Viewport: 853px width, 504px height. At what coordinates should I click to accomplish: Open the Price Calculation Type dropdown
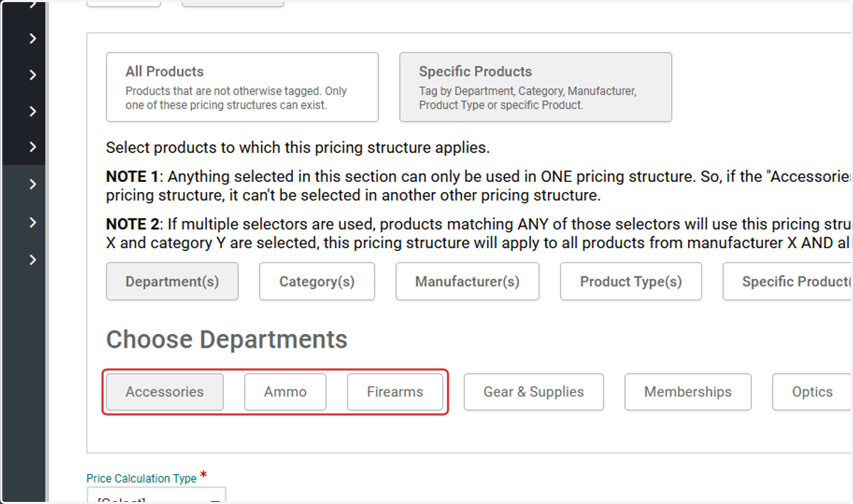click(156, 495)
